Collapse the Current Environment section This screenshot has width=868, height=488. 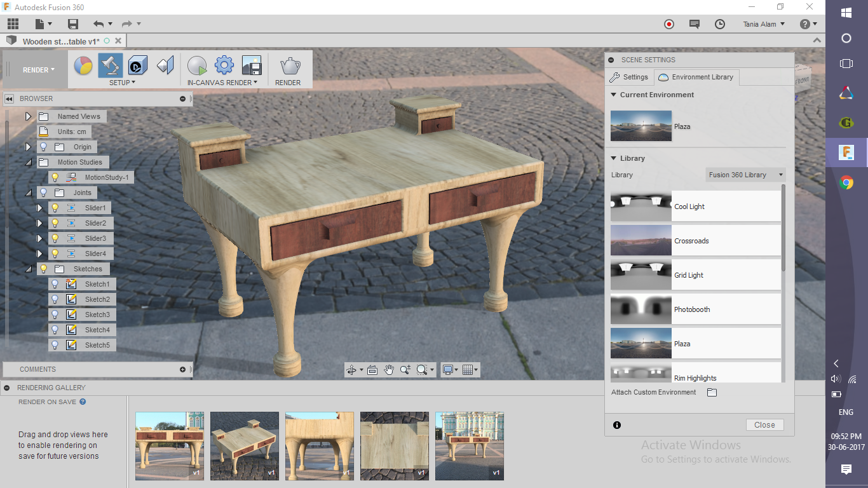614,95
